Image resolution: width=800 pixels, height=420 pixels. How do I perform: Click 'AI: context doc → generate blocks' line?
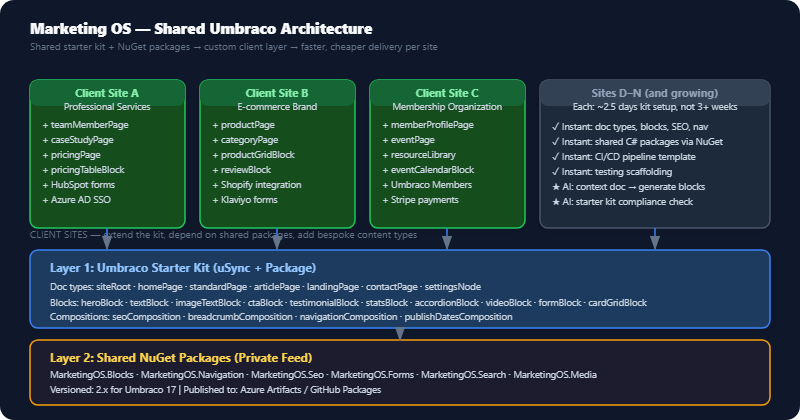point(629,187)
